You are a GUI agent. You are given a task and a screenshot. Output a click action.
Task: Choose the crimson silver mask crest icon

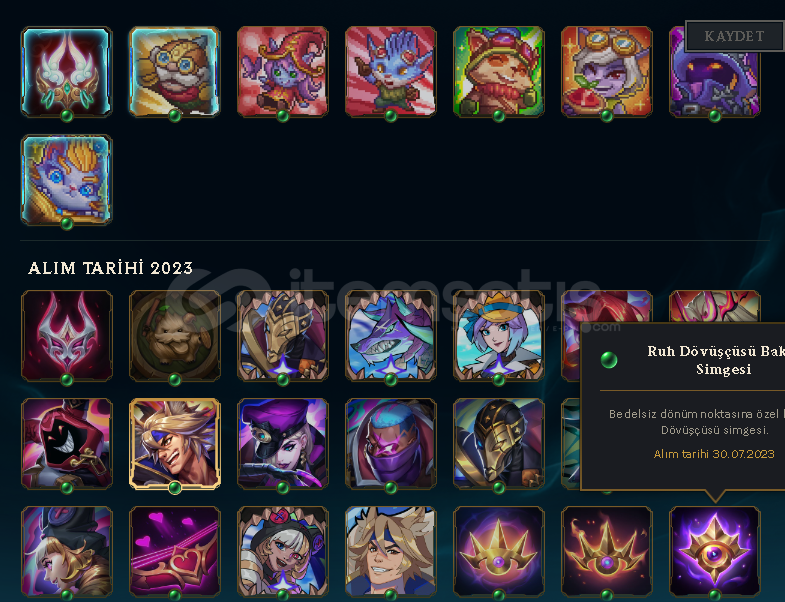(x=66, y=336)
